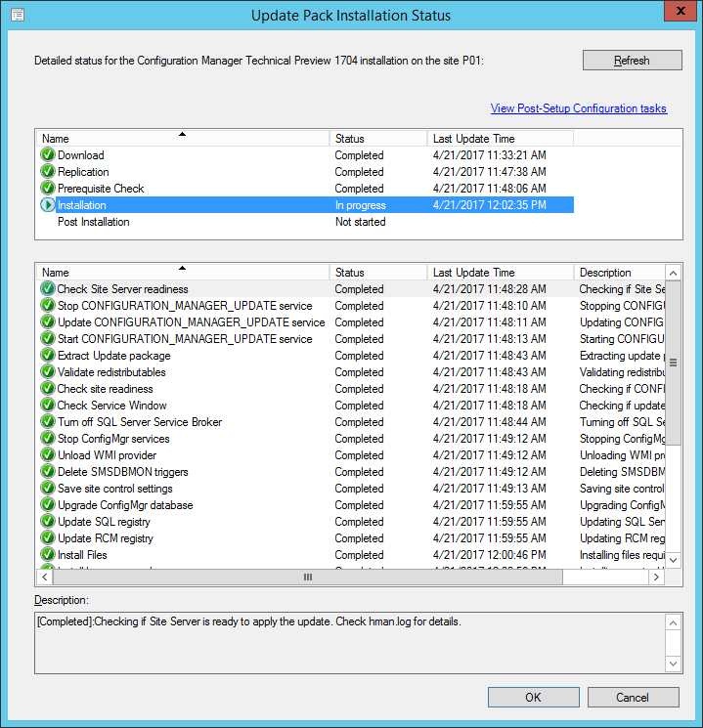Screen dimensions: 703x728
Task: Click the horizontal scroll right arrow
Action: 656,578
